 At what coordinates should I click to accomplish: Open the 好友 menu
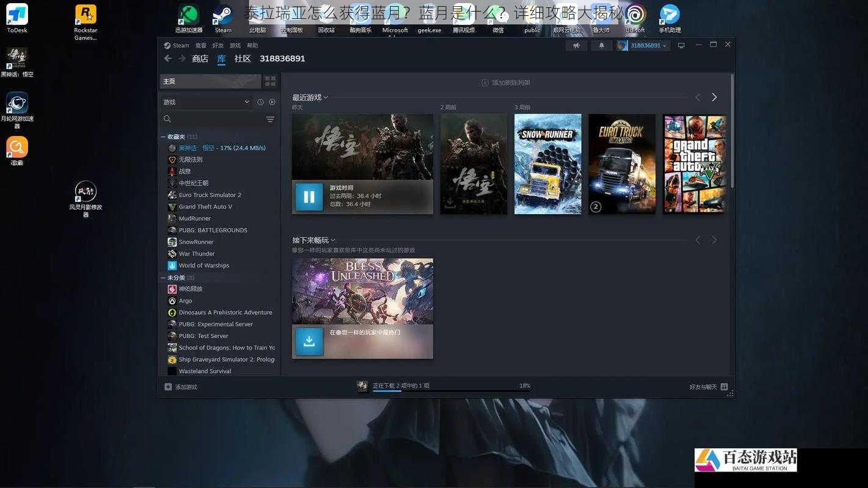[218, 46]
